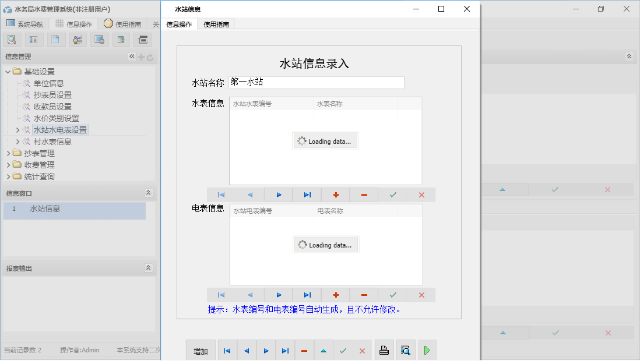The width and height of the screenshot is (640, 364).
Task: Add a water meter record with the plus icon
Action: 335,195
